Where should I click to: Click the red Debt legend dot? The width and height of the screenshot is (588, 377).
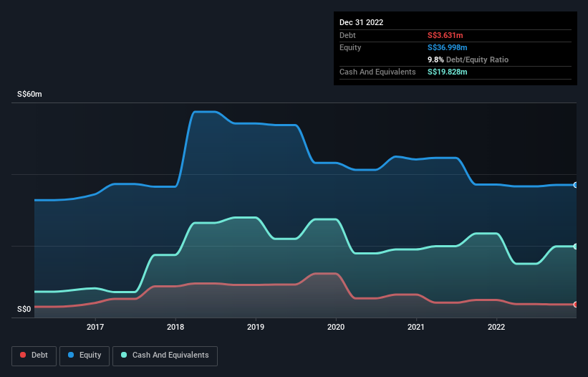pos(23,355)
